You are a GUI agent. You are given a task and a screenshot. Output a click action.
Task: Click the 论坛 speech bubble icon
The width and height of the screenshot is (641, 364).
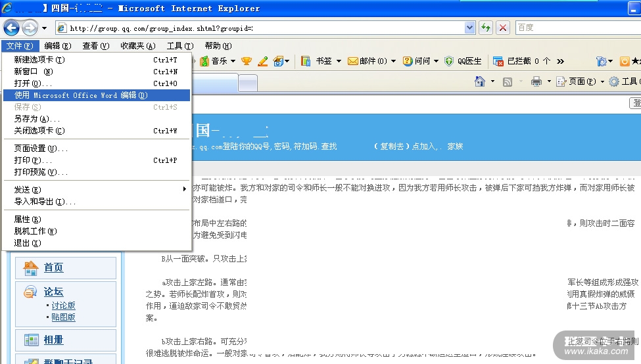coord(30,292)
